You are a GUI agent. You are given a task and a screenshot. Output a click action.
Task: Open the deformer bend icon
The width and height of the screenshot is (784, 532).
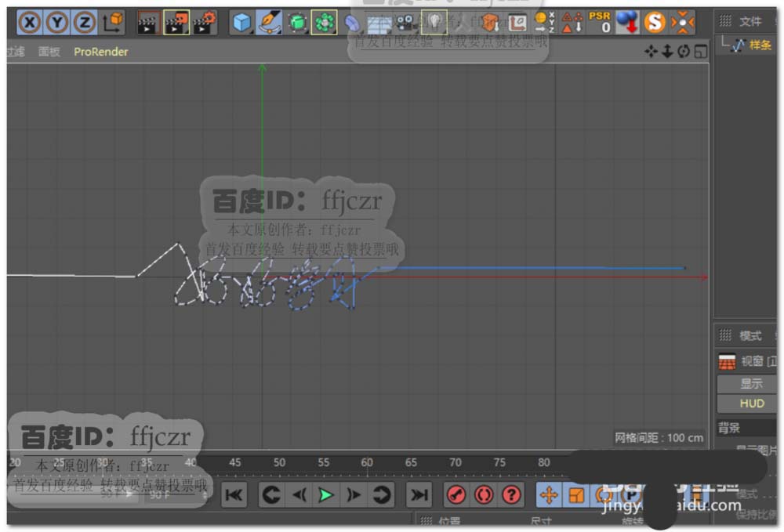[352, 23]
